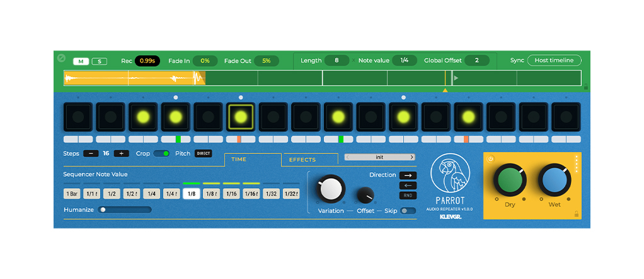Toggle the Crop switch
Screen dimensions: 644x279
click(x=161, y=153)
